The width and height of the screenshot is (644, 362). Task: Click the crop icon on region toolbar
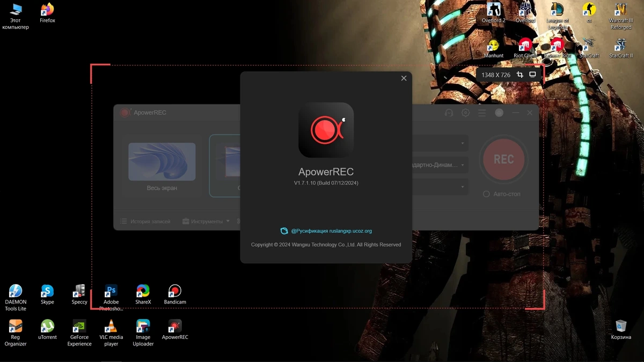point(519,75)
